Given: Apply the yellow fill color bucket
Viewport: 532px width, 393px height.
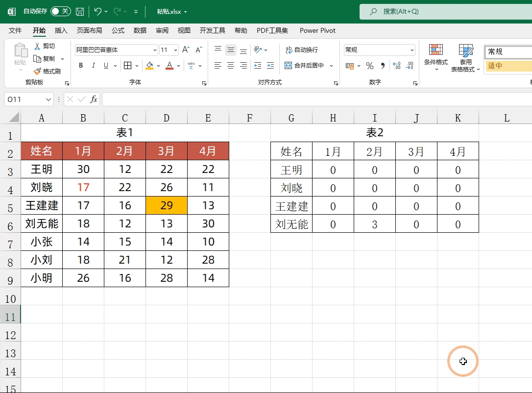Looking at the screenshot, I should point(149,66).
